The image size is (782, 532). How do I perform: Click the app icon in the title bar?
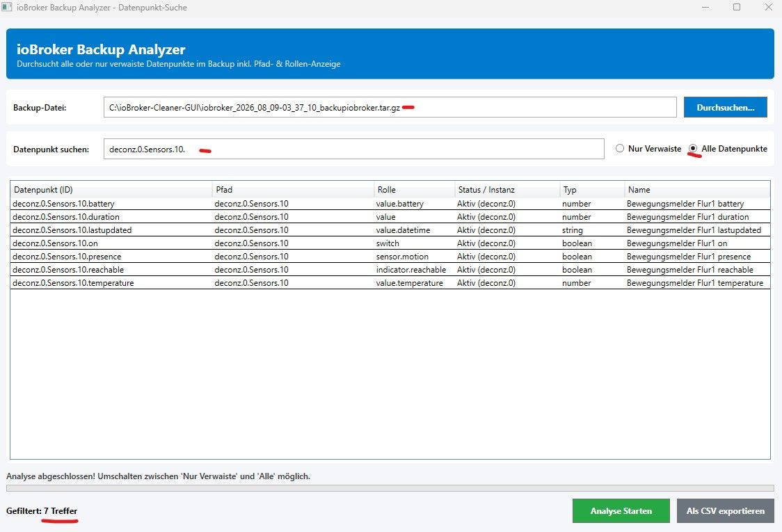(x=6, y=8)
